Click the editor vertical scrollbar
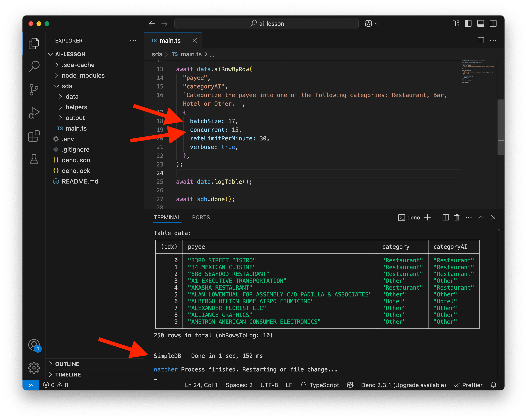This screenshot has height=420, width=527. coord(501,127)
